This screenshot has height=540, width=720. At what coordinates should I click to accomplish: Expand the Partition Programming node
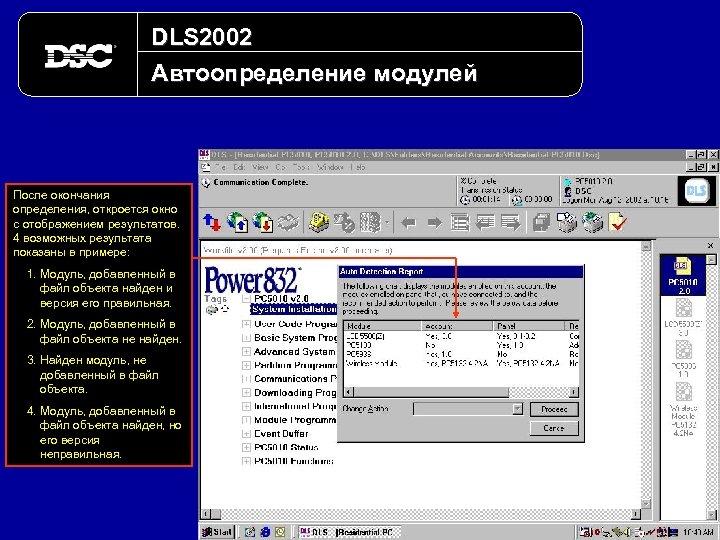tap(246, 366)
